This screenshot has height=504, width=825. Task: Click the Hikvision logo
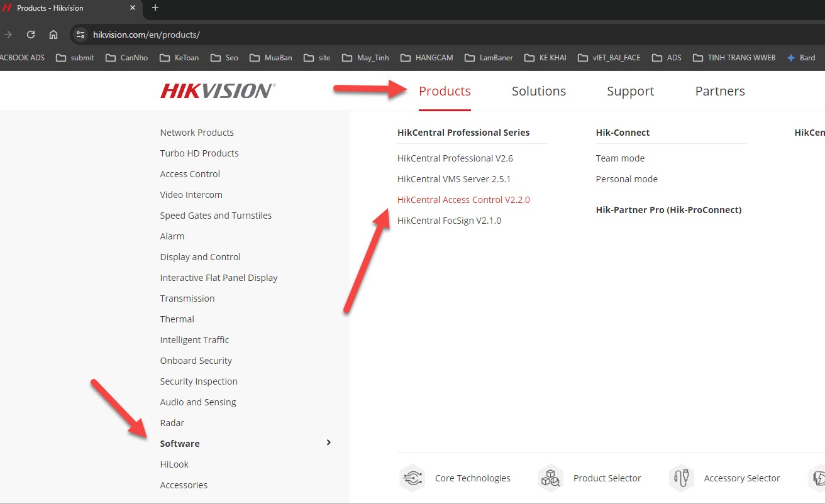click(218, 91)
